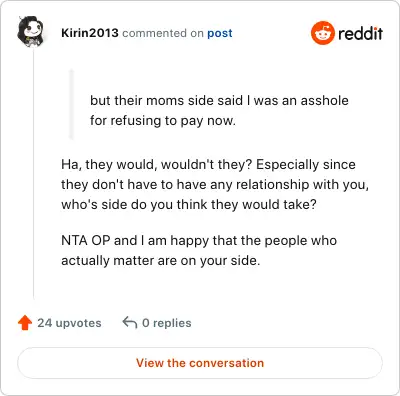Open the Kirin2013 user profile link
This screenshot has height=396, width=400.
[x=90, y=33]
